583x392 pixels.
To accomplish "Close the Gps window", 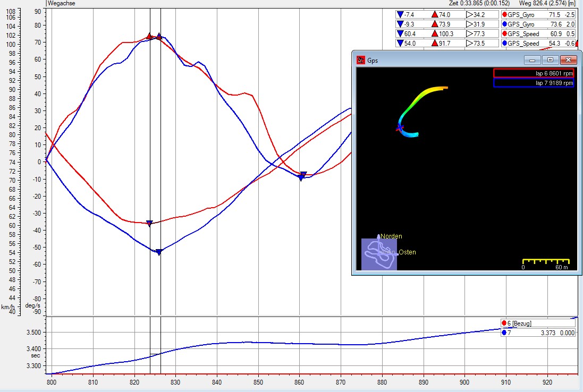I will click(x=568, y=60).
